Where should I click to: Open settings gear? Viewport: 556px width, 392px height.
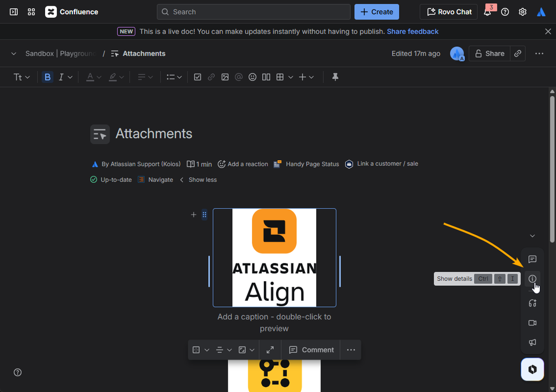[522, 12]
